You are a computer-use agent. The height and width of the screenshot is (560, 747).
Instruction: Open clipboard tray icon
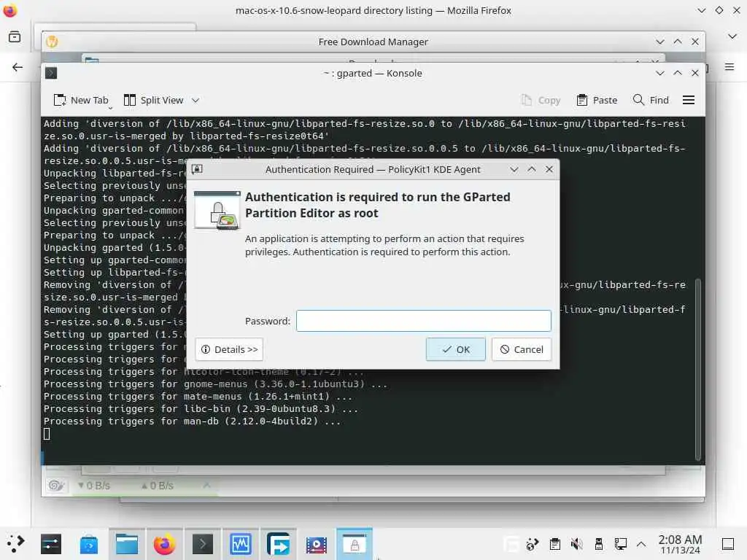554,544
